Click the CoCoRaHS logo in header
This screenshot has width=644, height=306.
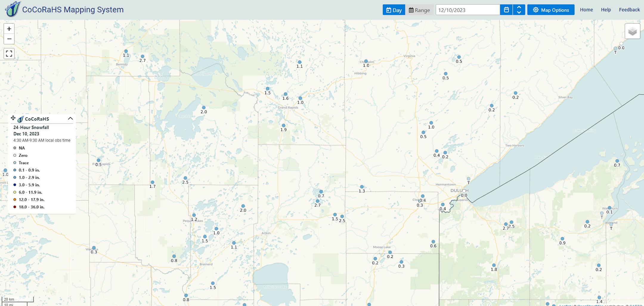13,9
